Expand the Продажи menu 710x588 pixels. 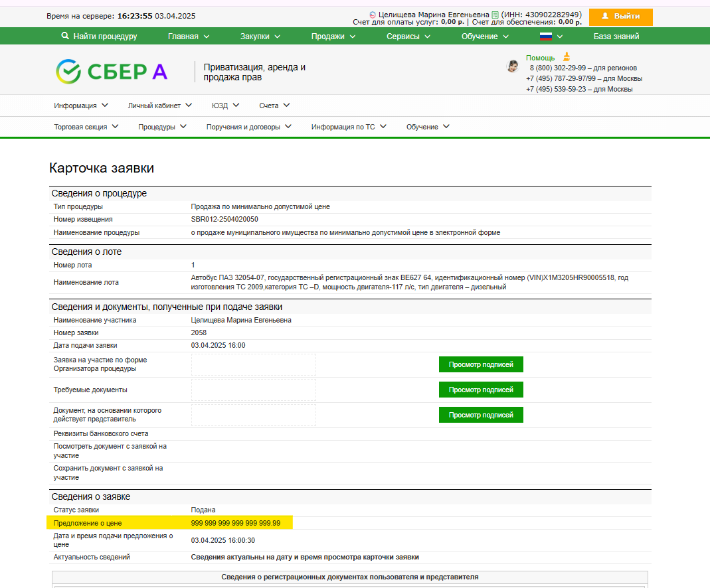(x=333, y=37)
